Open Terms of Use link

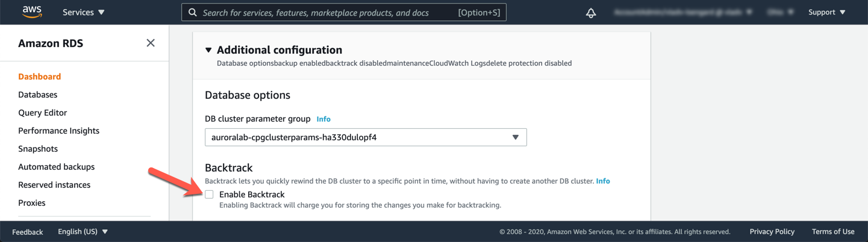tap(833, 232)
